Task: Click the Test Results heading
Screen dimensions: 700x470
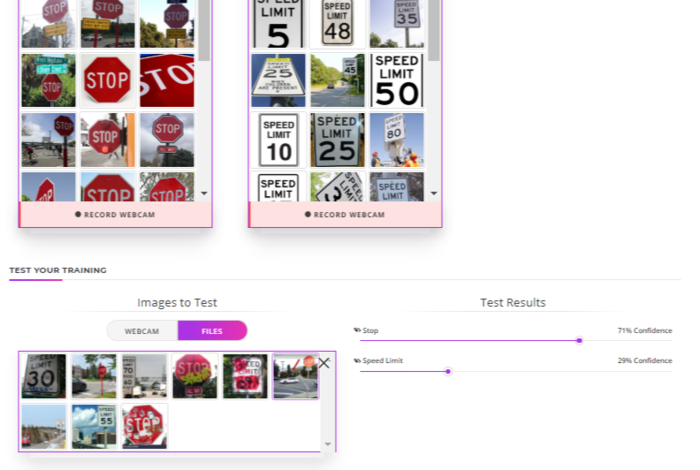Action: click(513, 303)
